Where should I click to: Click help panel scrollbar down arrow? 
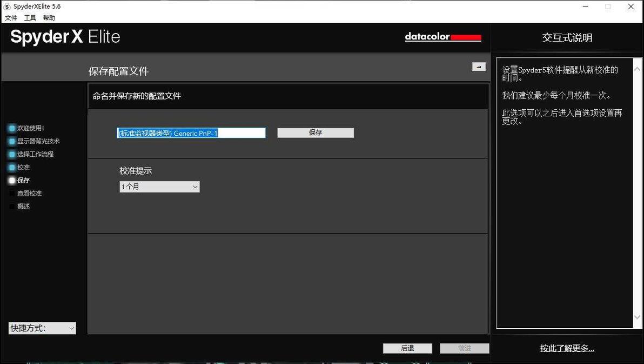point(637,317)
